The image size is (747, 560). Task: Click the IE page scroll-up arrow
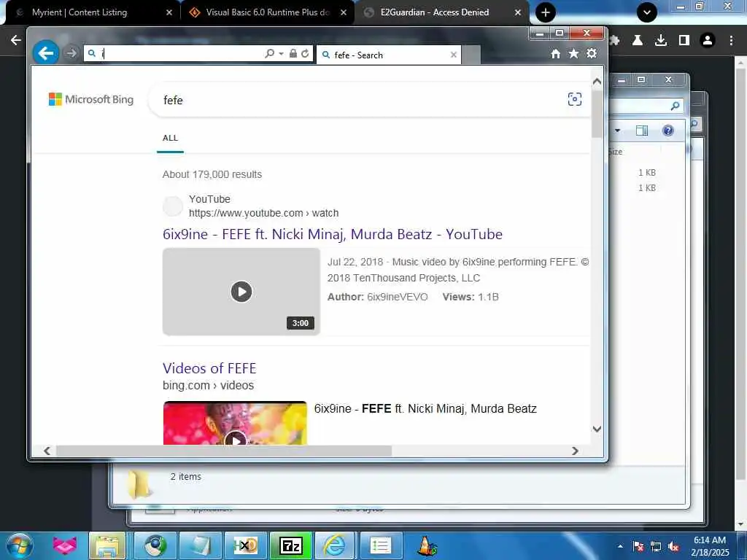(597, 82)
